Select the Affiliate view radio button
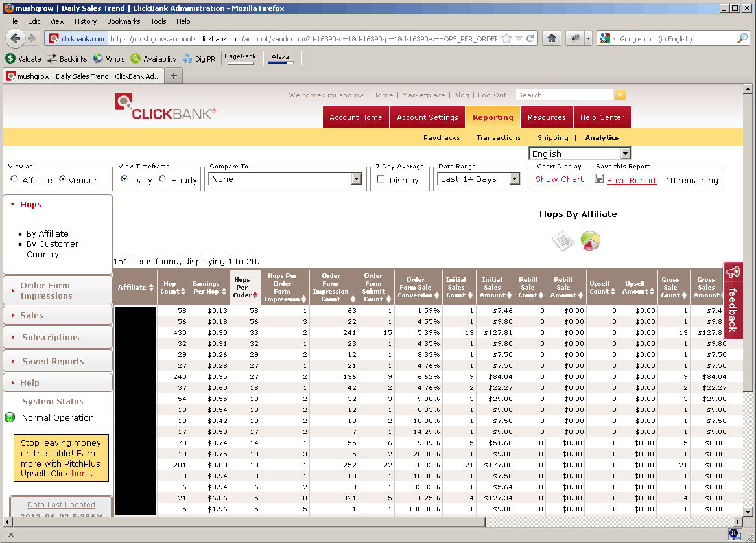Viewport: 756px width, 543px height. pos(14,179)
